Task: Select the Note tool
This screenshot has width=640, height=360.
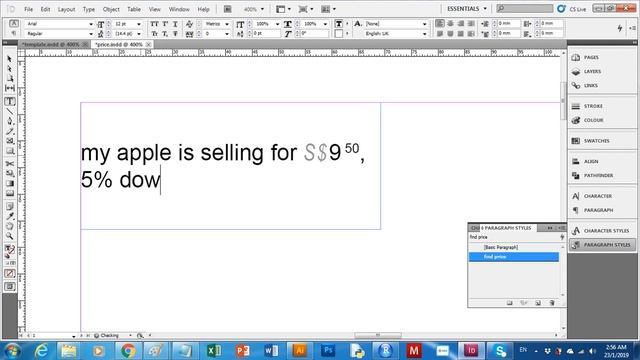Action: (x=10, y=206)
